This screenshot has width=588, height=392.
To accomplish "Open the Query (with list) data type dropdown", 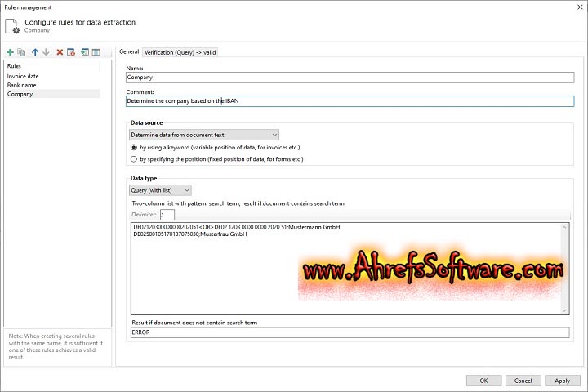I will (x=160, y=190).
